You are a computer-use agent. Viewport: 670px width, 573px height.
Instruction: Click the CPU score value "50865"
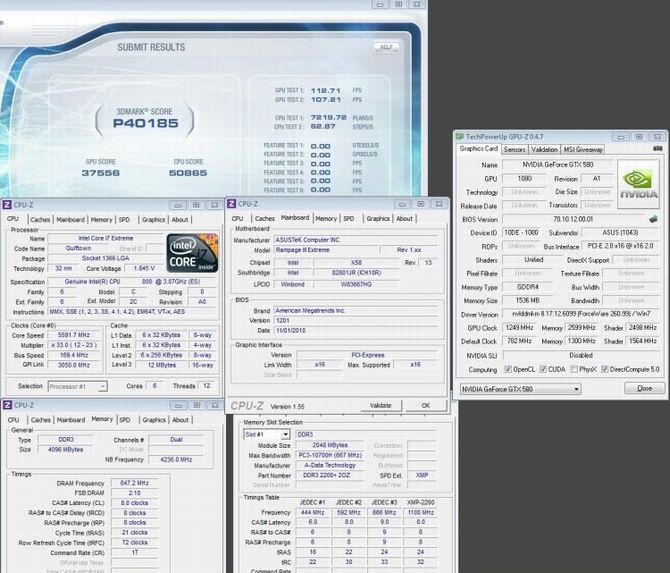click(188, 173)
